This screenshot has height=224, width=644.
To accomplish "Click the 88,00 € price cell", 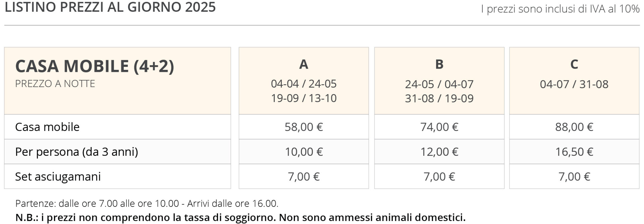I will (574, 127).
